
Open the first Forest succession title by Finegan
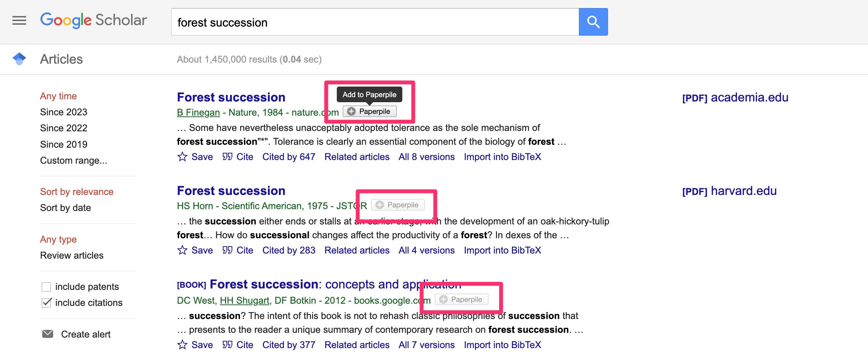tap(231, 97)
